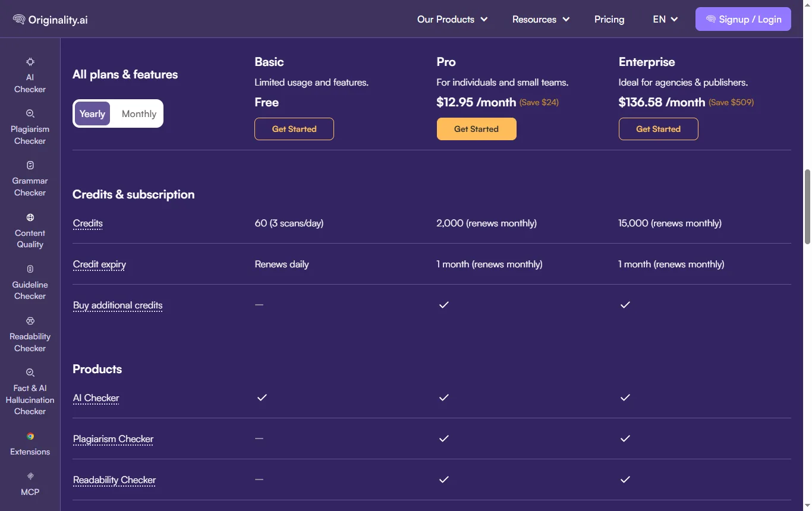Open the Guideline Checker sidebar icon
Image resolution: width=812 pixels, height=511 pixels.
(x=30, y=269)
